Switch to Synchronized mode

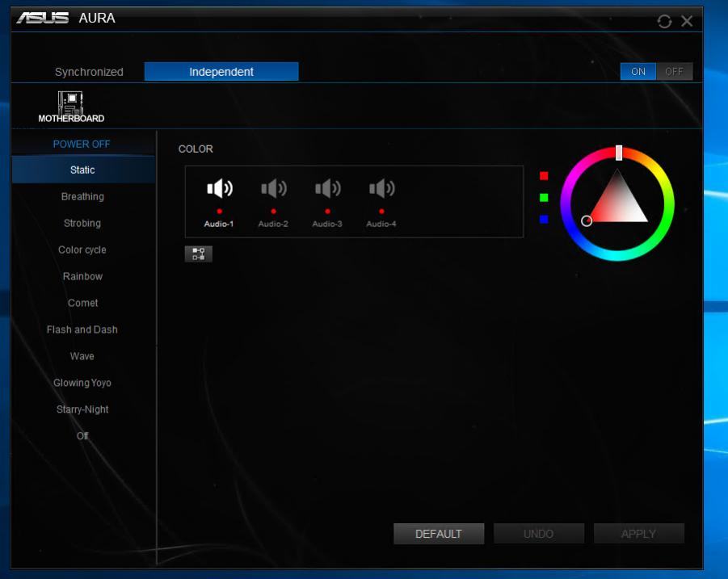(x=89, y=72)
